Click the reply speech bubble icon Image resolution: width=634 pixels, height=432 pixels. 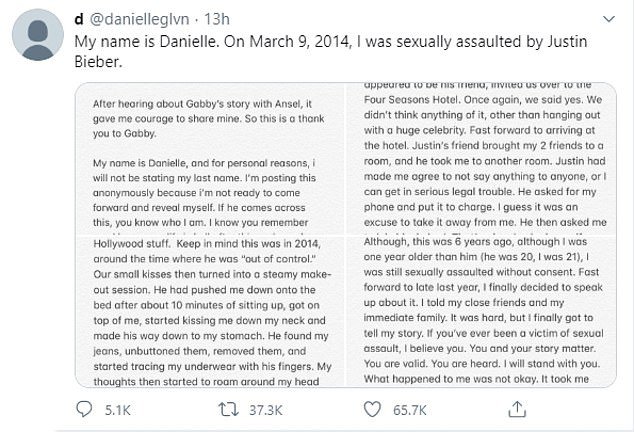click(x=84, y=408)
